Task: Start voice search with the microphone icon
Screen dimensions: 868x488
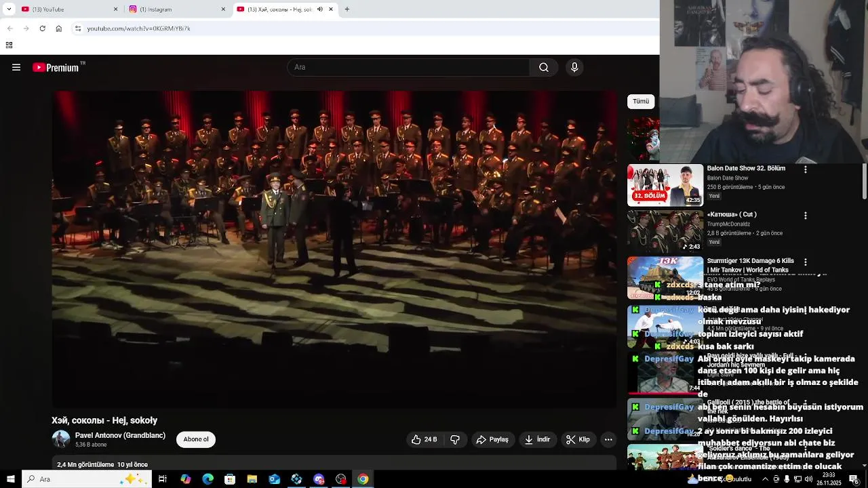Action: [574, 67]
